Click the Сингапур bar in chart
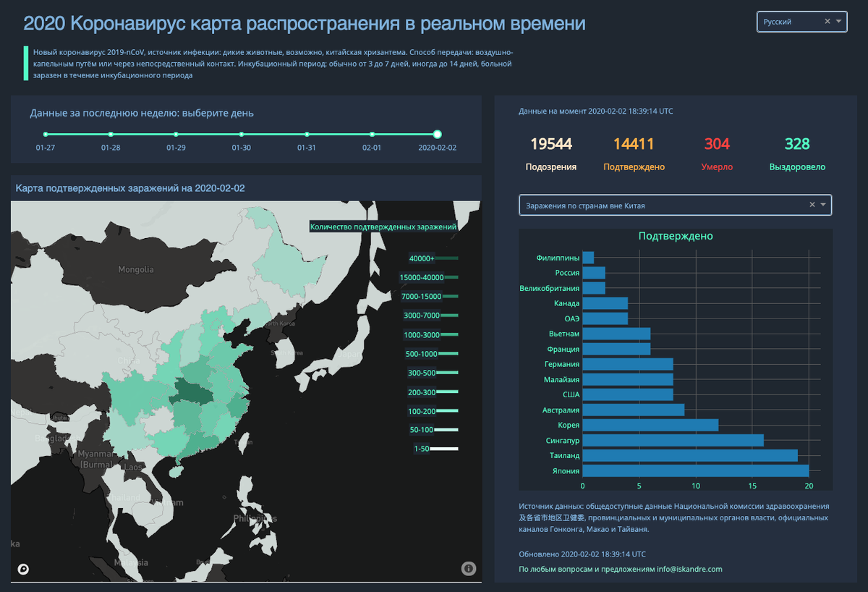Image resolution: width=868 pixels, height=592 pixels. point(673,440)
